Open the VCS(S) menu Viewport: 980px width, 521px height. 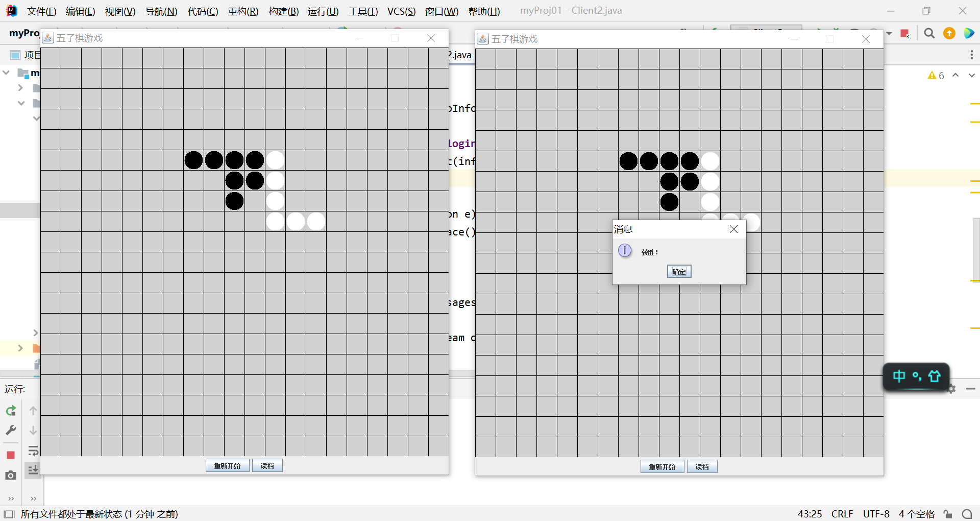coord(401,11)
